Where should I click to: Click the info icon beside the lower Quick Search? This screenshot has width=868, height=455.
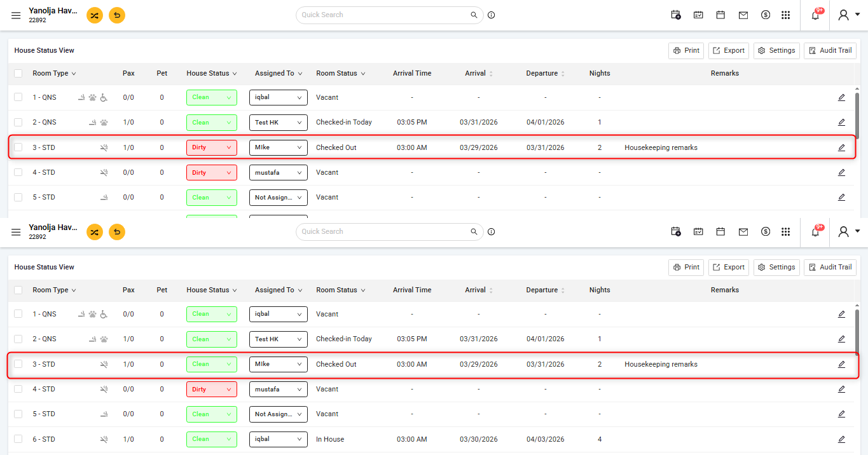[x=492, y=232]
